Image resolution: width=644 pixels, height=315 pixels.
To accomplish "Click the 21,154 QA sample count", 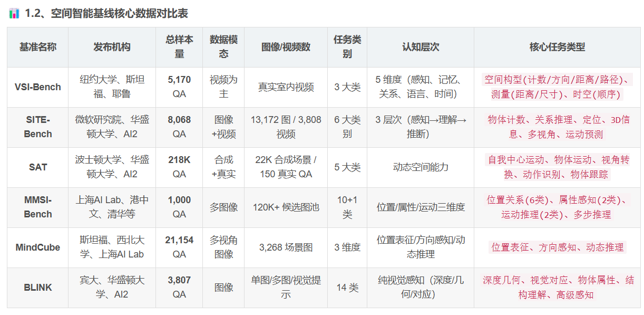I will 179,247.
